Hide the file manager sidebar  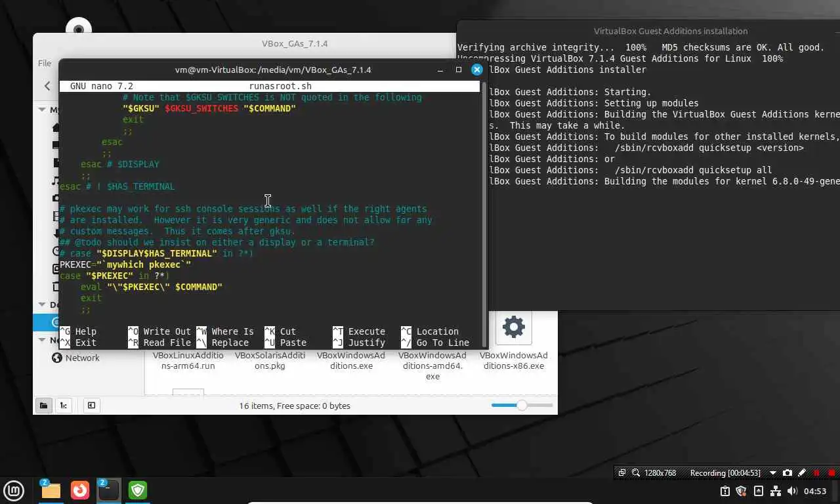(x=91, y=406)
